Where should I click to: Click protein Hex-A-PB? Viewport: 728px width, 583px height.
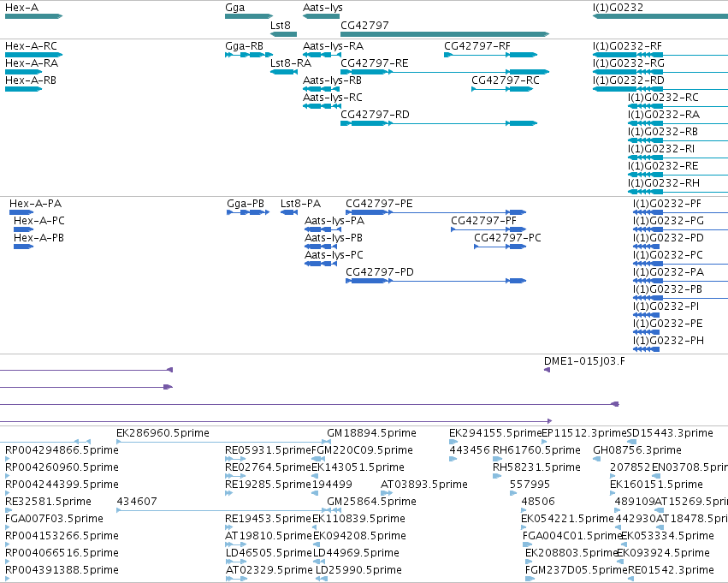[x=24, y=247]
